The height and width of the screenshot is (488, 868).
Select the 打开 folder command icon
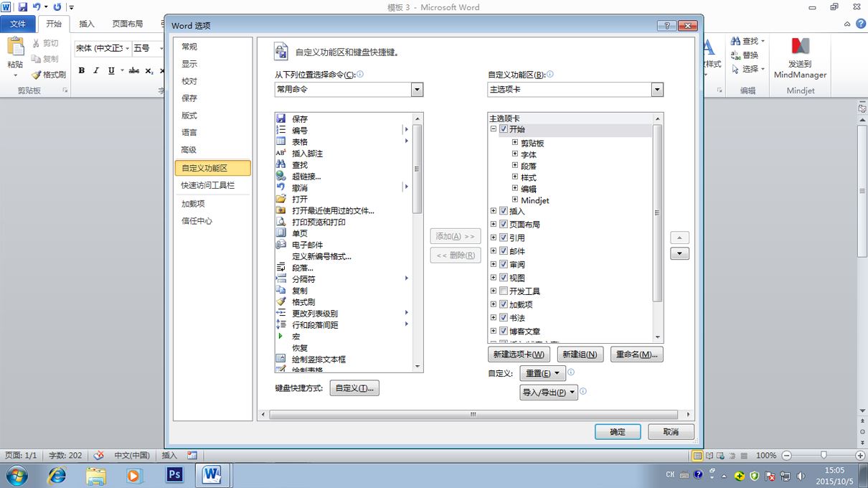tap(281, 199)
